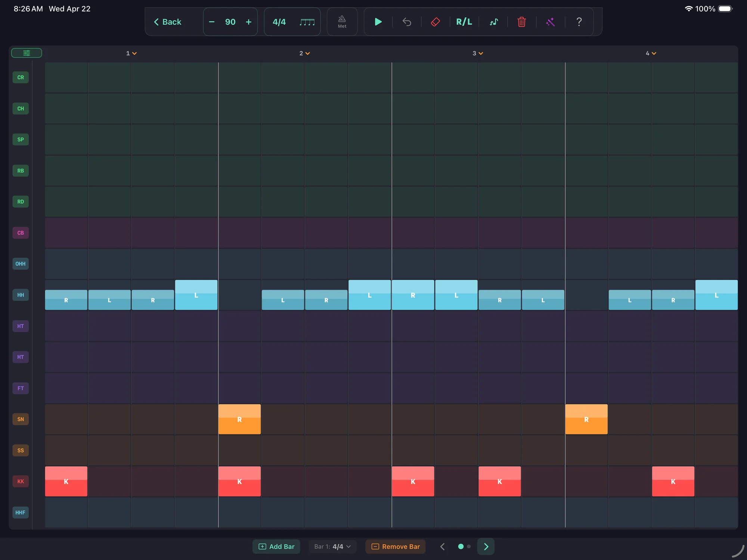
Task: Undo the last edit
Action: pos(407,22)
